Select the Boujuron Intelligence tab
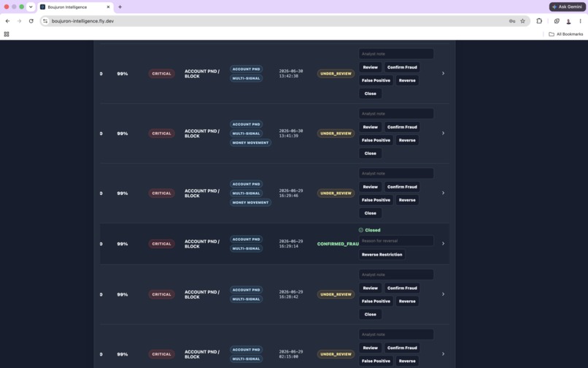 tap(75, 7)
